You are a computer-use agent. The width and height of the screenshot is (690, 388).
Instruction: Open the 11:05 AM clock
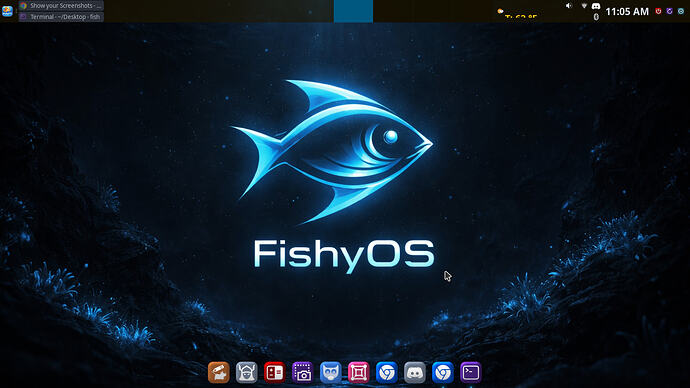(x=627, y=11)
